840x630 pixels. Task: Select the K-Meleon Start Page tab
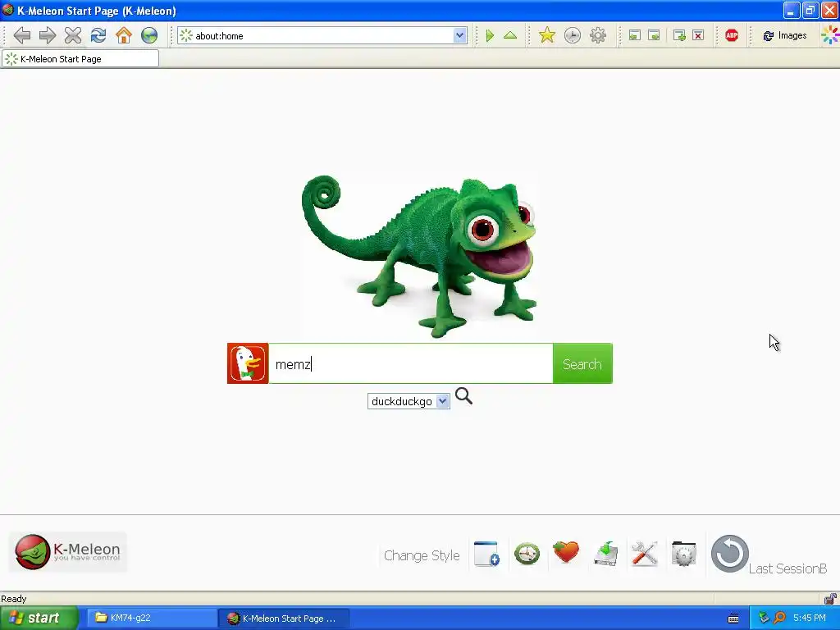80,59
